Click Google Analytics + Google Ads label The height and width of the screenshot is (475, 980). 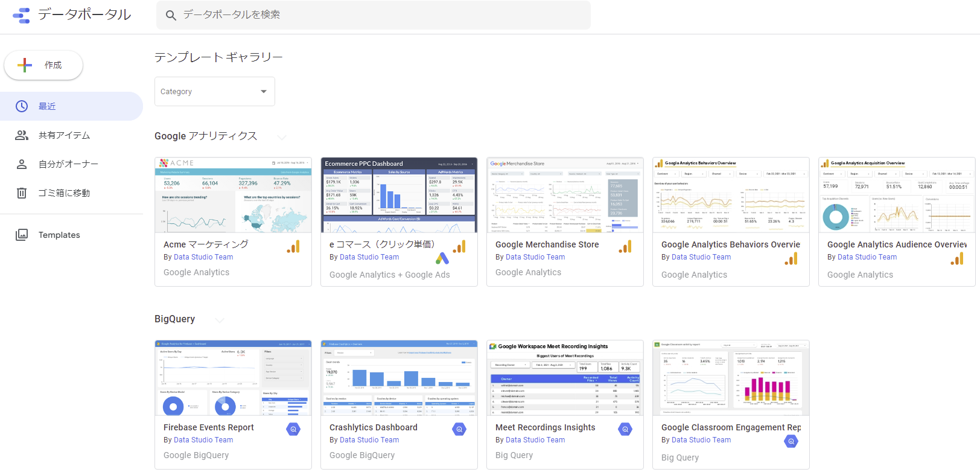(x=390, y=275)
